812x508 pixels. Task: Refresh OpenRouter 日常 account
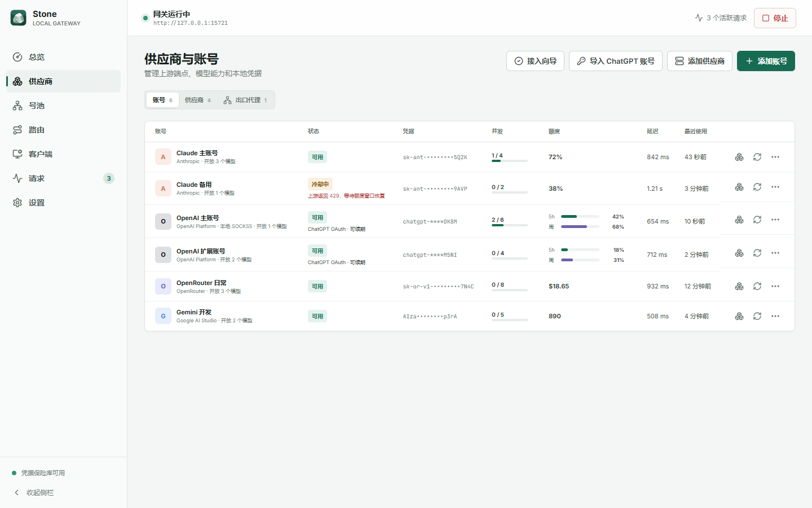[x=757, y=286]
